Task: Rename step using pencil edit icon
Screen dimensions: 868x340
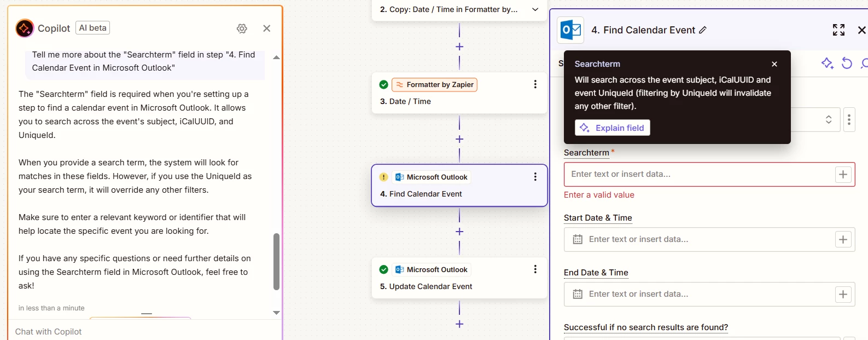Action: (703, 30)
